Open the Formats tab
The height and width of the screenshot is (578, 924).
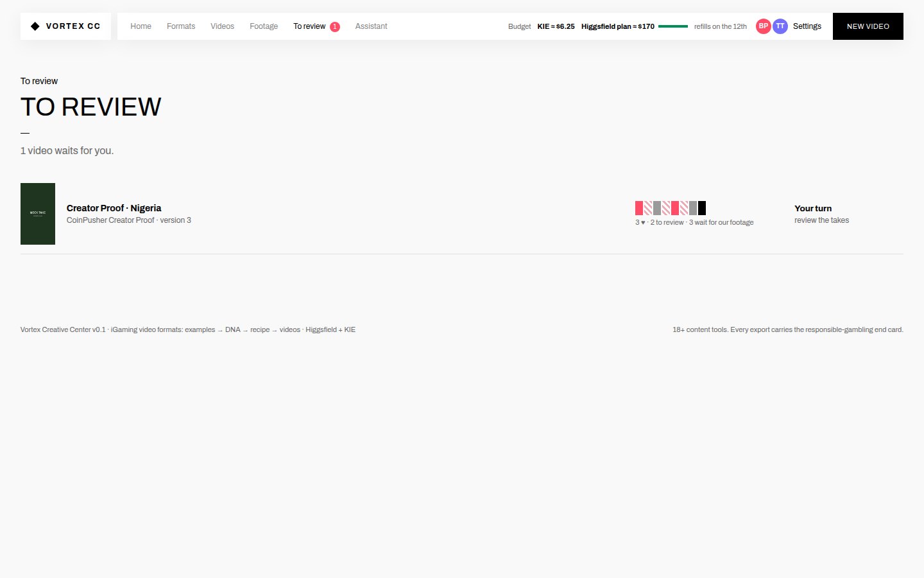[x=181, y=26]
